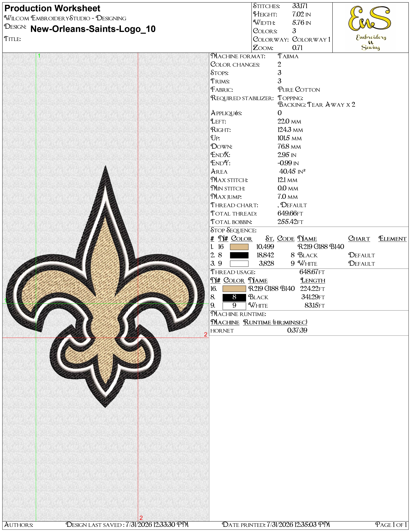The height and width of the screenshot is (532, 411).
Task: Click the Max stitch value "12.1 mm"
Action: [x=288, y=180]
